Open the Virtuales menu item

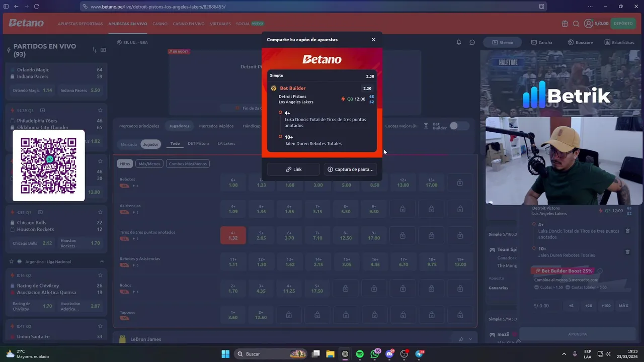coord(220,24)
